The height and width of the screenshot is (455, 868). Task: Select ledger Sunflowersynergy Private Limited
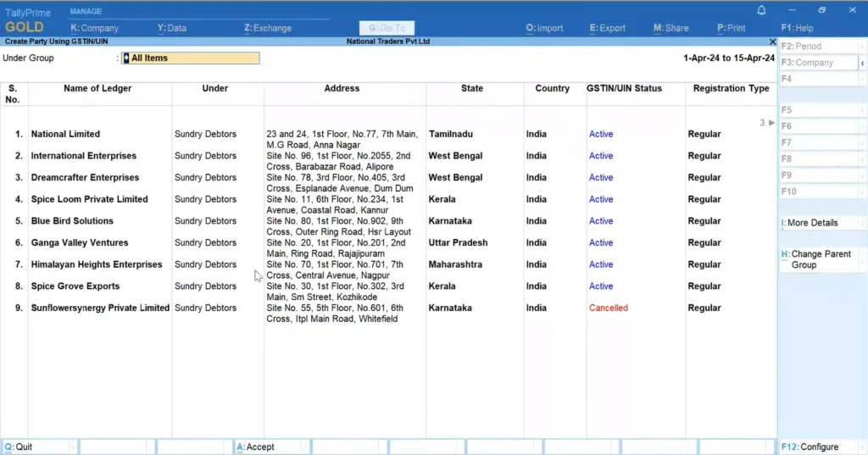[100, 308]
